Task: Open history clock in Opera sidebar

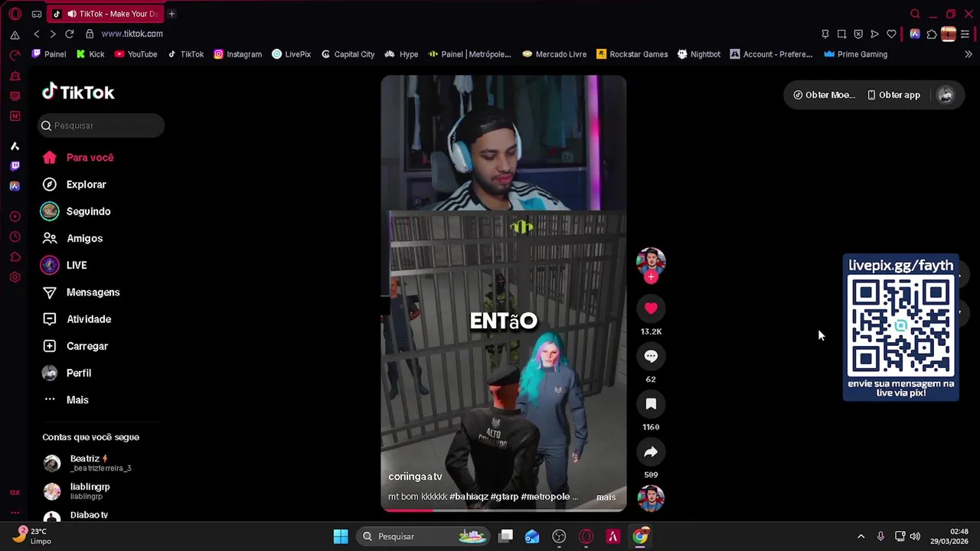Action: [15, 237]
